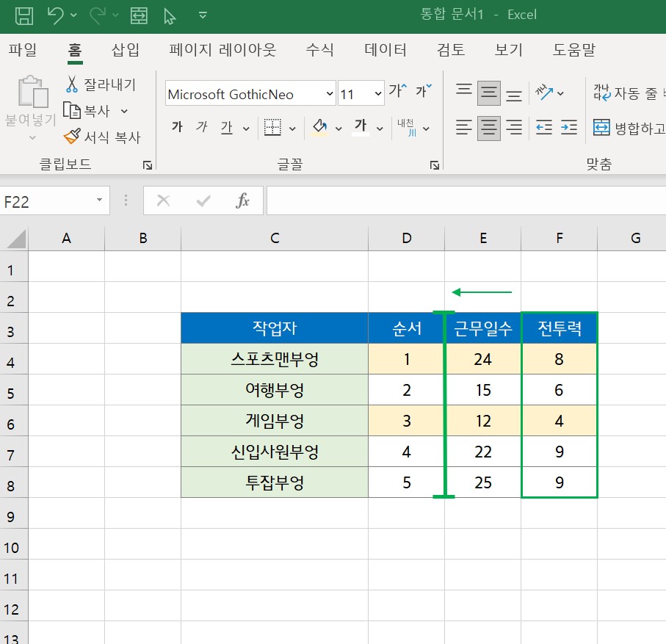
Task: Click the Save icon in quick access toolbar
Action: 23,15
